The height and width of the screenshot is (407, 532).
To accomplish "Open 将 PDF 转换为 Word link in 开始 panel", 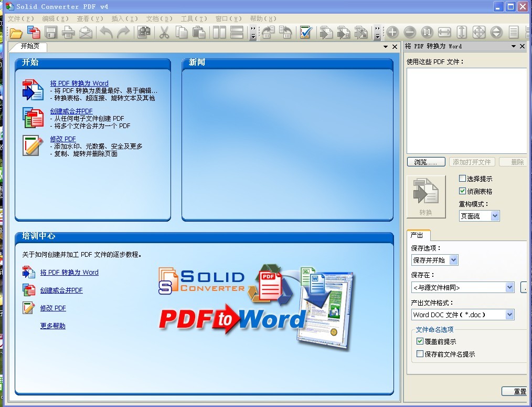I will point(79,83).
